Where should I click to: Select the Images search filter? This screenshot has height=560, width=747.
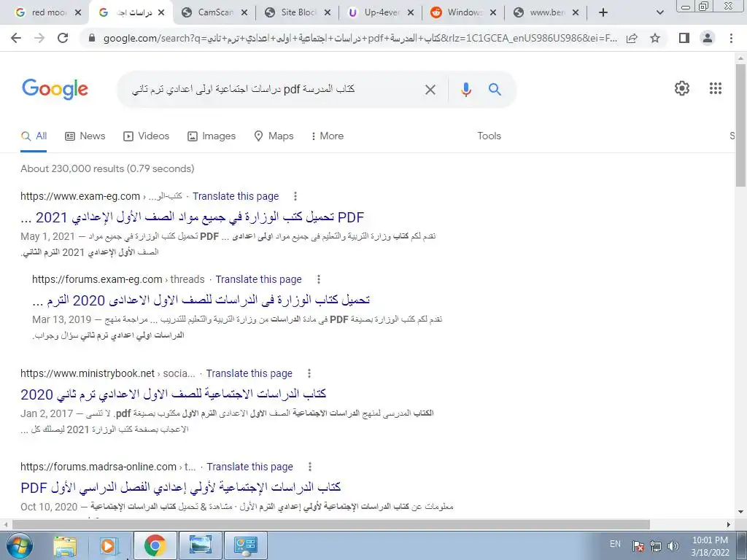[x=212, y=136]
